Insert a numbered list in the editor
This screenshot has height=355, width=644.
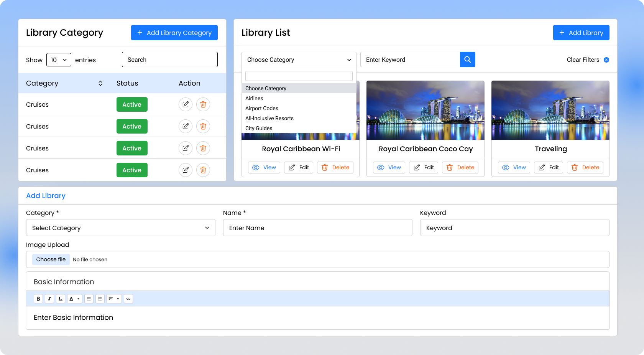[x=100, y=299]
